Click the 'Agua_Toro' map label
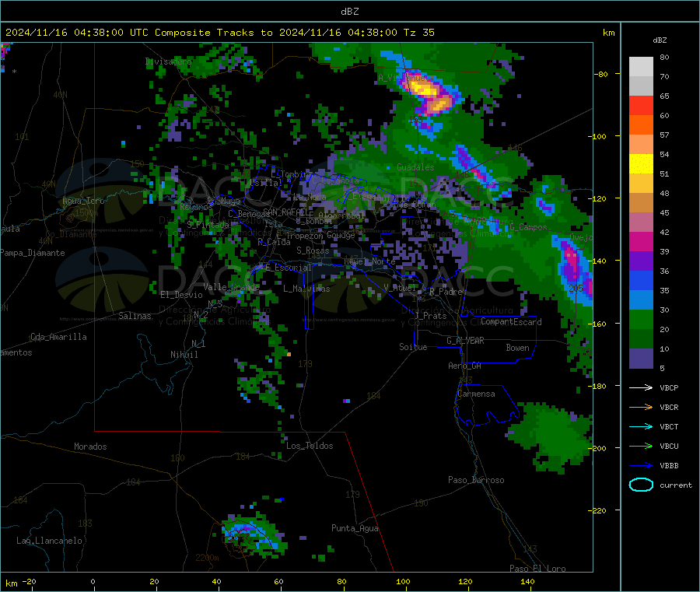The image size is (700, 592). coord(83,201)
